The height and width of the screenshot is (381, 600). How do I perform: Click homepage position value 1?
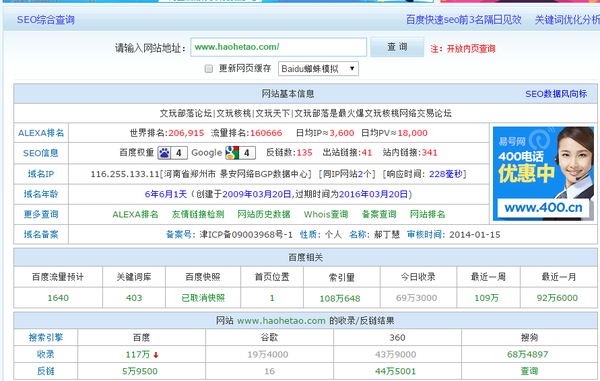[x=272, y=298]
